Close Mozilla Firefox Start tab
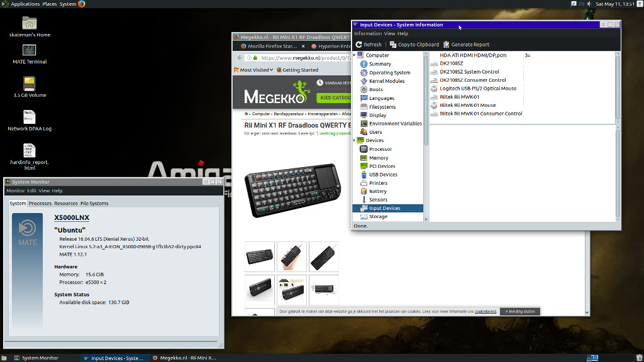This screenshot has width=644, height=362. pos(303,47)
